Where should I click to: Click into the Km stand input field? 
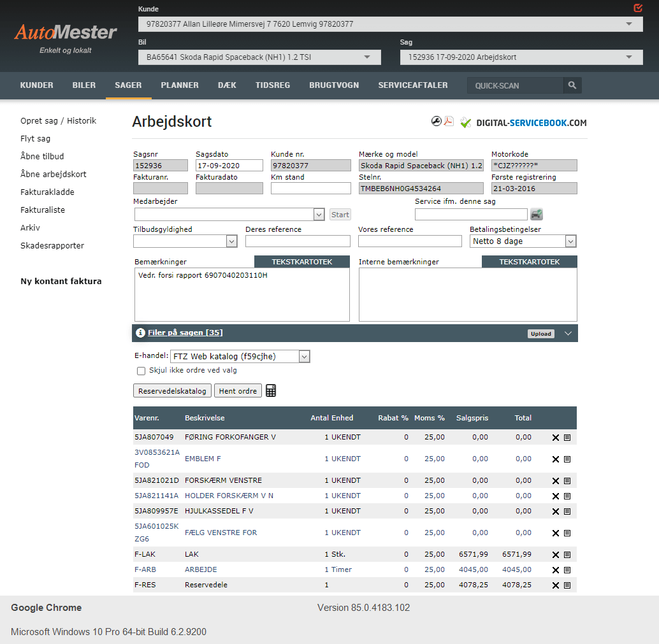tap(310, 189)
